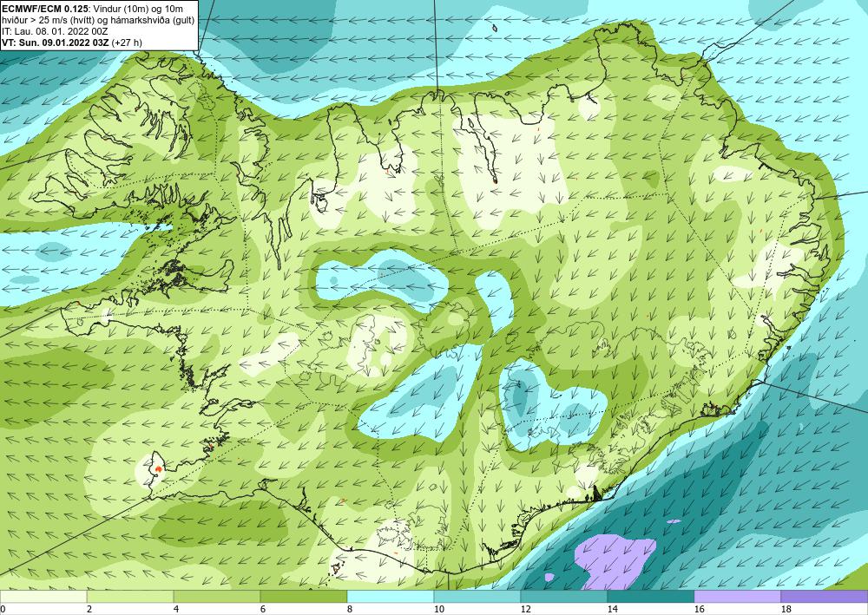868x615 pixels.
Task: Click the "VT: Sun. 09.01.2022 03Z" valid time
Action: [x=56, y=43]
